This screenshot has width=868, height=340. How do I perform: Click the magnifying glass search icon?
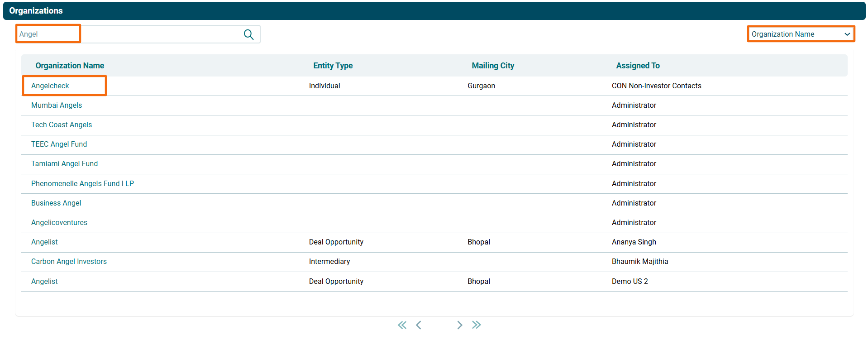click(248, 34)
